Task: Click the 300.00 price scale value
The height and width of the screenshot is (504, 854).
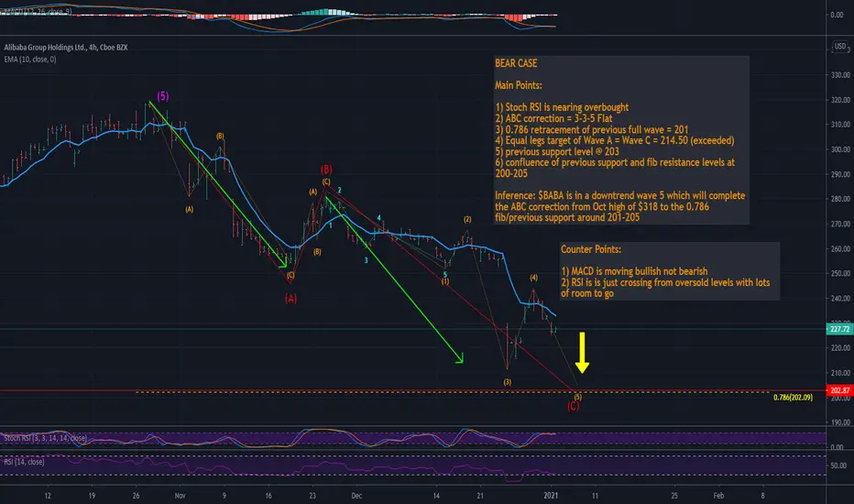Action: click(840, 149)
